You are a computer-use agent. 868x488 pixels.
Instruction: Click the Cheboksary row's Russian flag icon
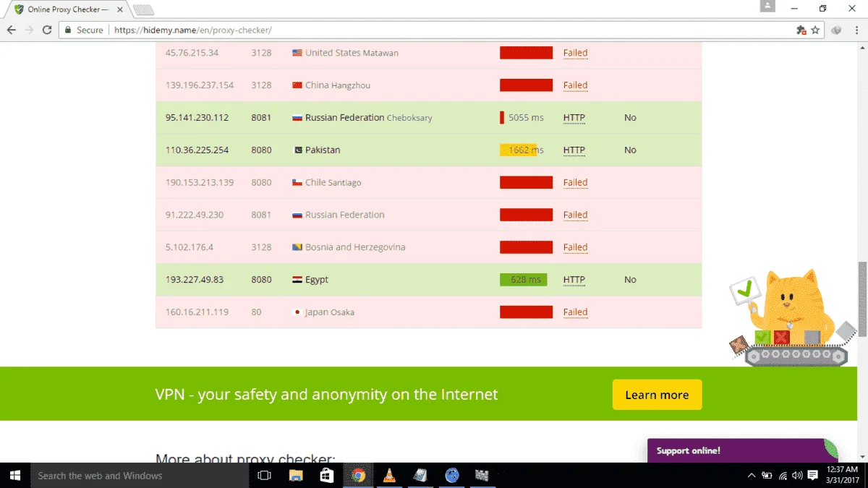(297, 118)
